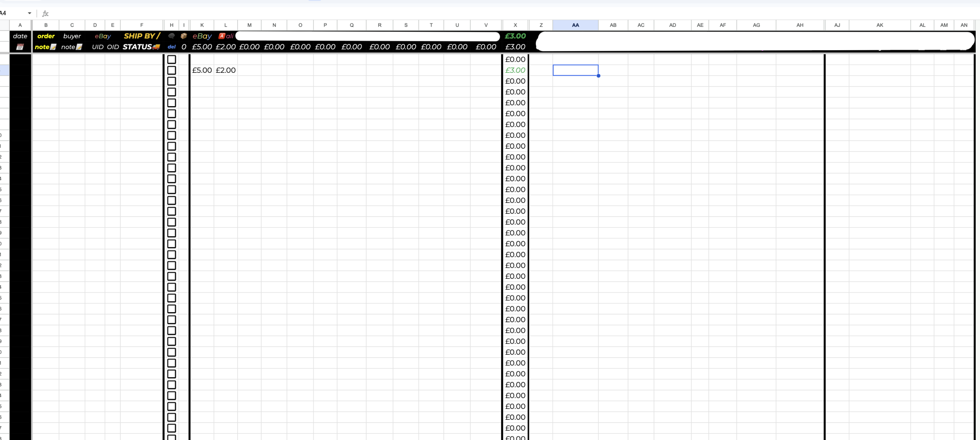Click the buyer note pencil cell

pos(72,47)
